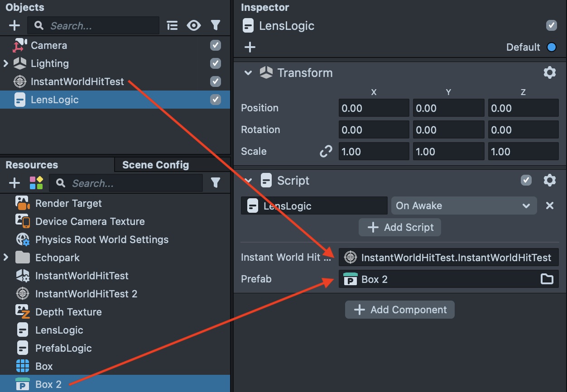
Task: Click the Instant World Hit Test reference field
Action: (449, 257)
